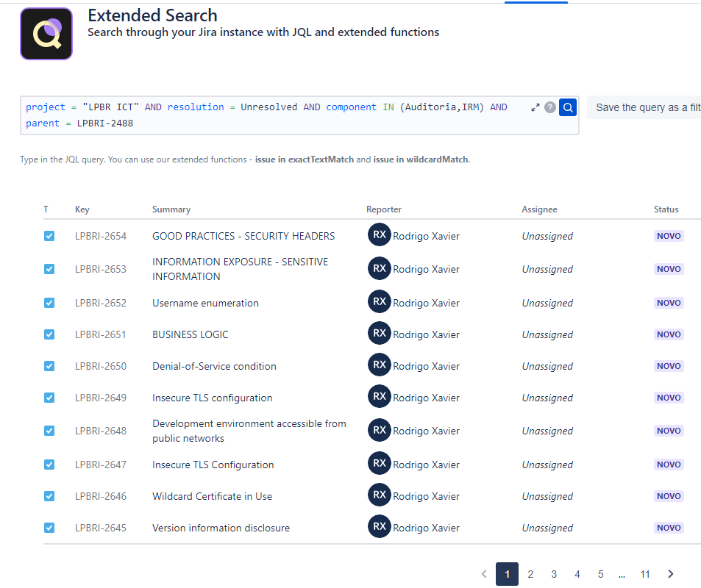Click 'BUSINESS LOGIC' summary text

190,334
